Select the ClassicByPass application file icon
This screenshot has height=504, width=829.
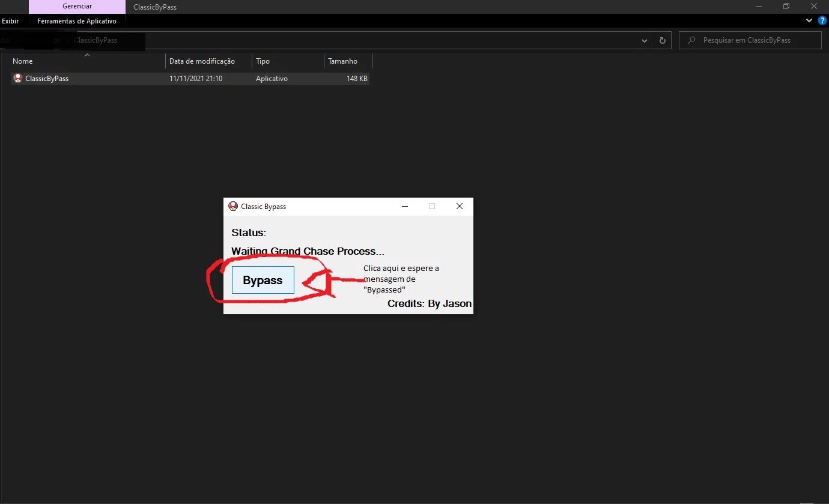point(18,79)
